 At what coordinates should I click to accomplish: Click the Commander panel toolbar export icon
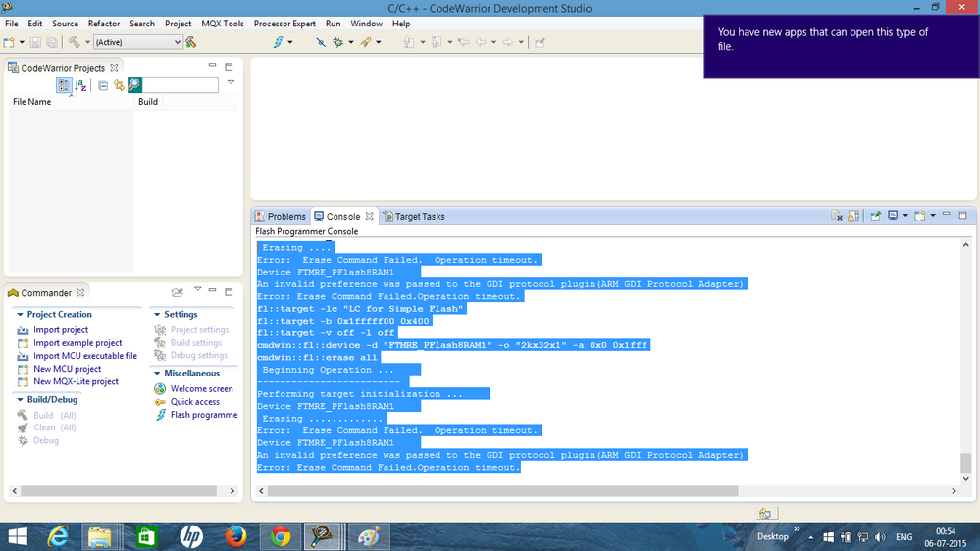coord(178,292)
